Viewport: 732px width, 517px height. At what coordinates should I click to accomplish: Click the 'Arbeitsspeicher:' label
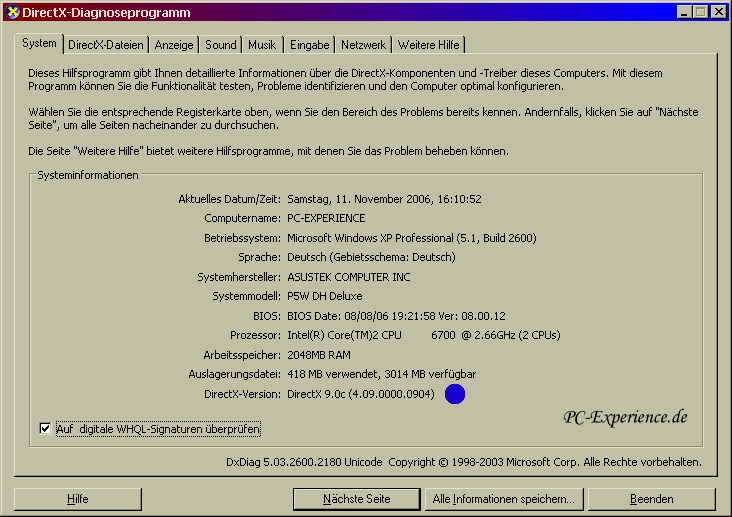(242, 355)
